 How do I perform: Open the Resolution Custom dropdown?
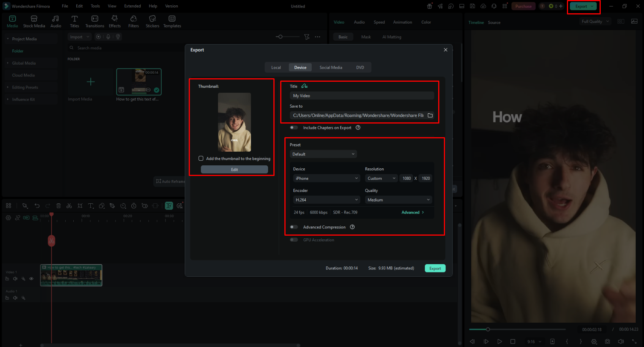pos(381,178)
